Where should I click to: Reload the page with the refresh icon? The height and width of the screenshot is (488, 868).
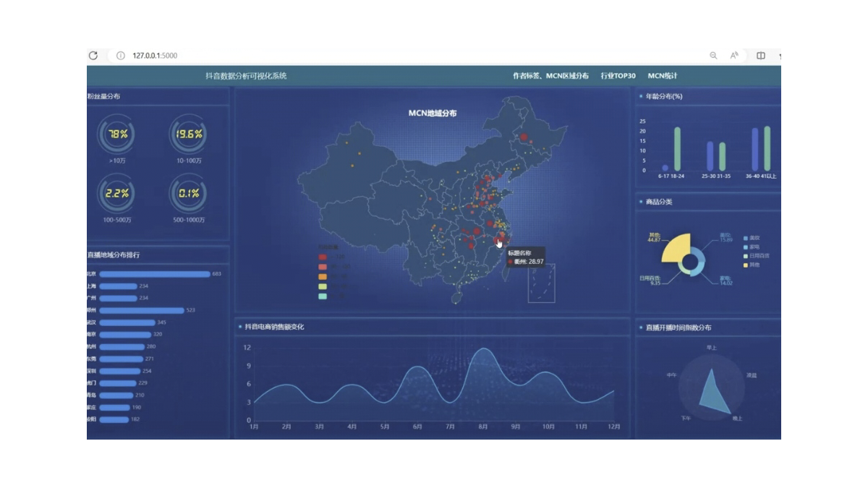tap(93, 56)
